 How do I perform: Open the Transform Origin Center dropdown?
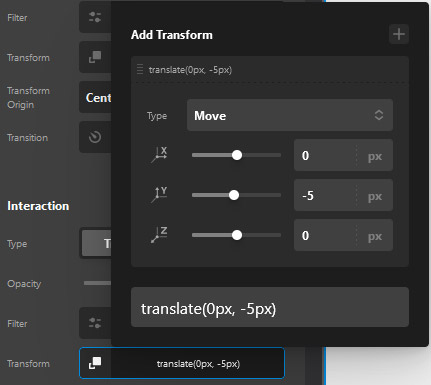[x=95, y=97]
